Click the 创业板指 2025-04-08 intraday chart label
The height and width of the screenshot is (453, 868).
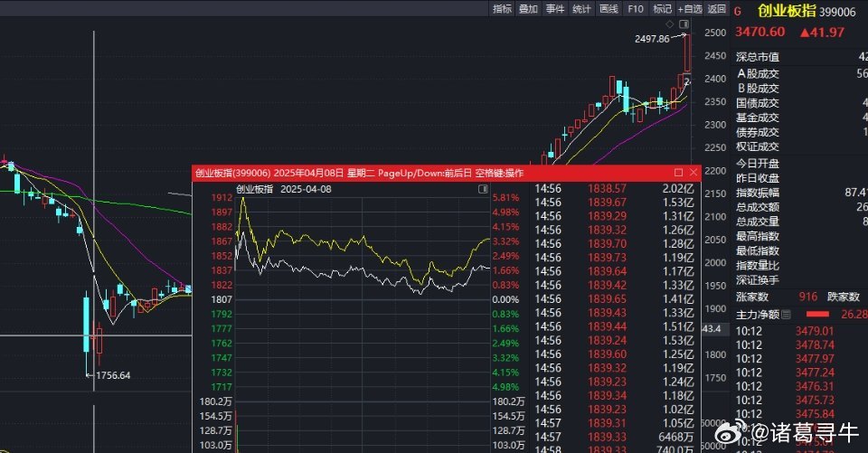[283, 189]
